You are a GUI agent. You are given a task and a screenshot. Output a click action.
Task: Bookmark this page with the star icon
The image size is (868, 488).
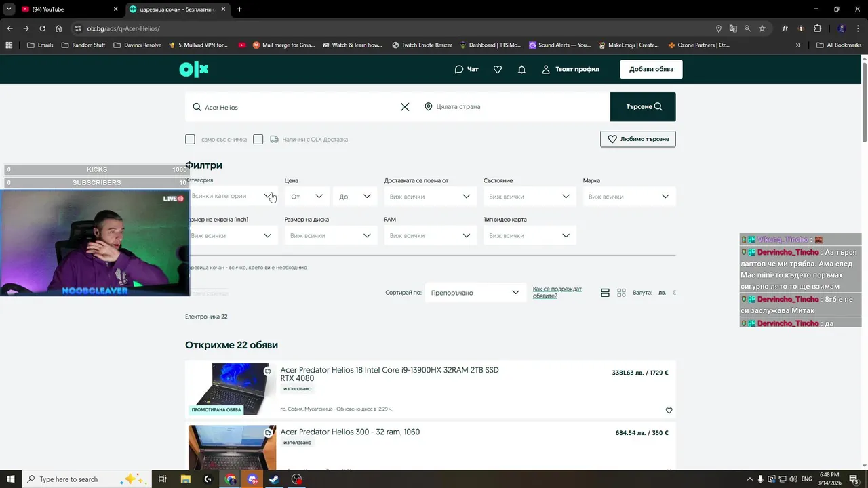(762, 28)
